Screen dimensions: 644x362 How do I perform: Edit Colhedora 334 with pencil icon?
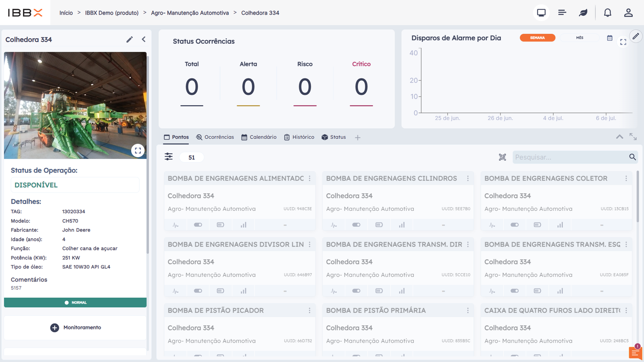pos(130,39)
